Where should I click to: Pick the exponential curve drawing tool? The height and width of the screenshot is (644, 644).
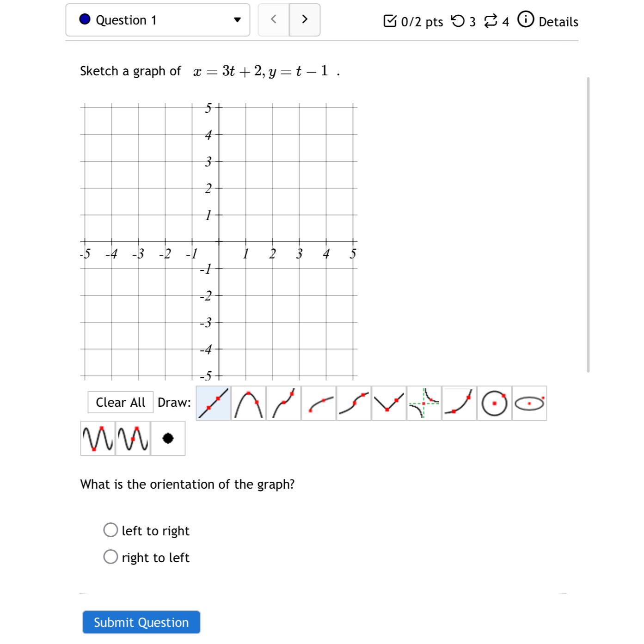tap(459, 402)
